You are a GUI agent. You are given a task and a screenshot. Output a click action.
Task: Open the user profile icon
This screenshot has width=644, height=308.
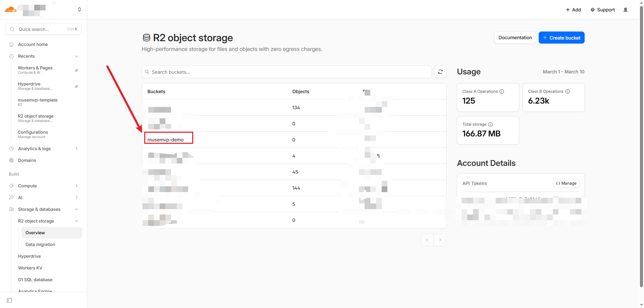[x=625, y=10]
